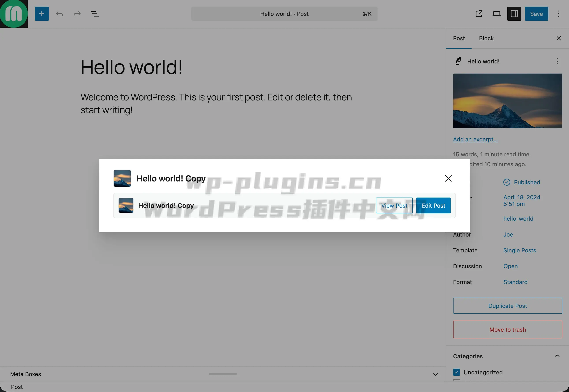Collapse the Categories panel

tap(557, 356)
